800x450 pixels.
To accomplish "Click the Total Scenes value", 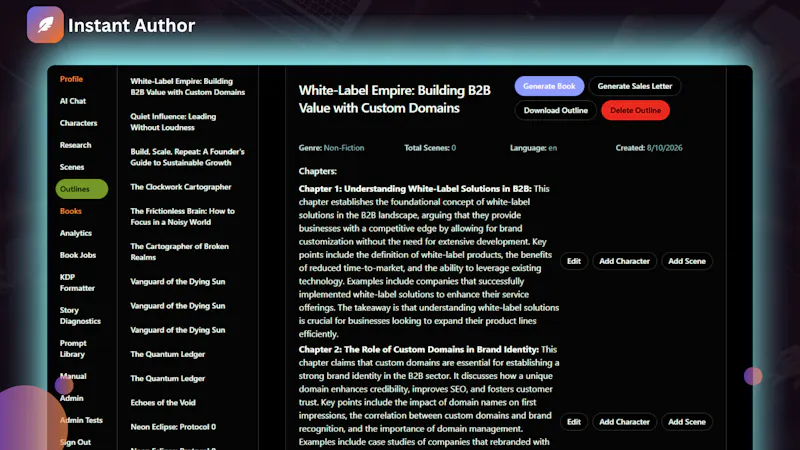I will (x=454, y=148).
